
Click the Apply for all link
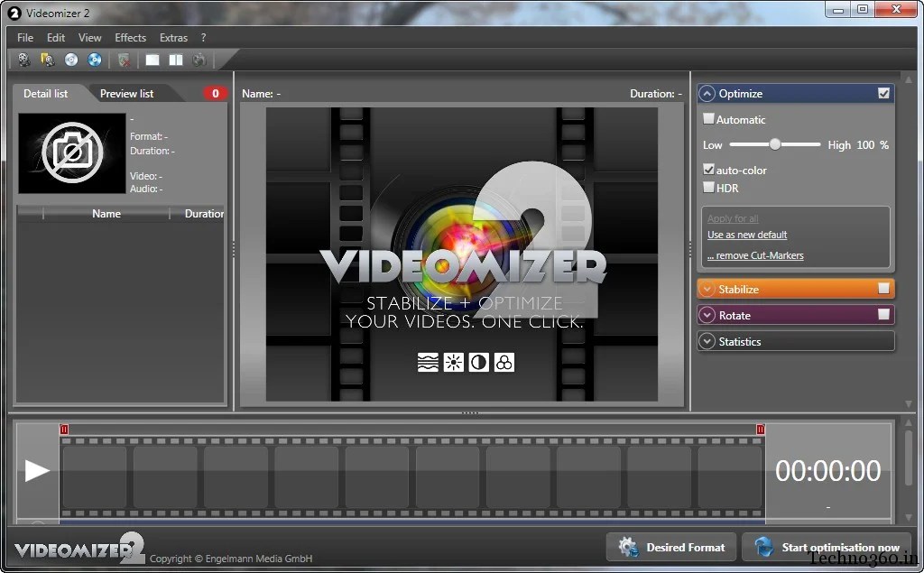pyautogui.click(x=733, y=218)
